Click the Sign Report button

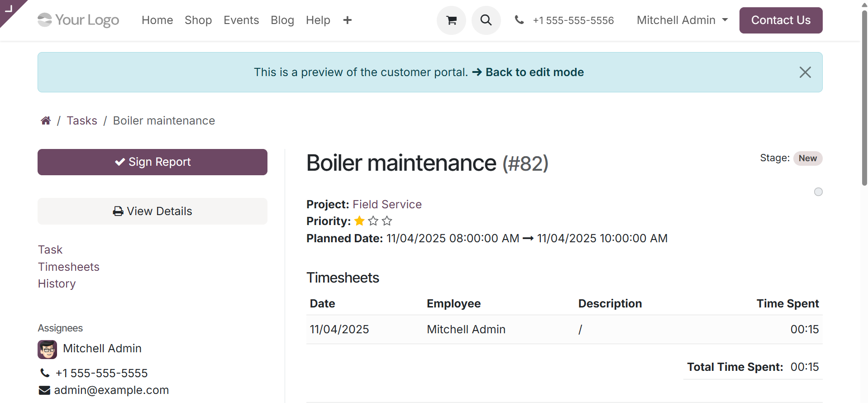(153, 162)
